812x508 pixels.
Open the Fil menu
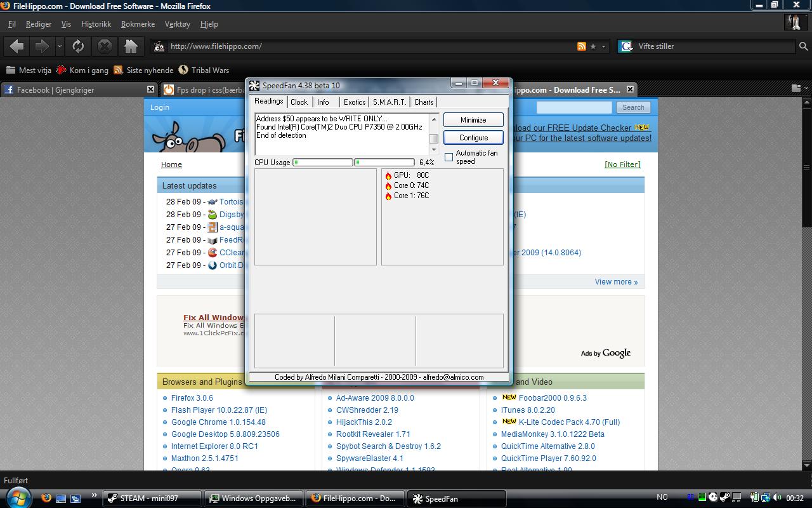pyautogui.click(x=11, y=24)
